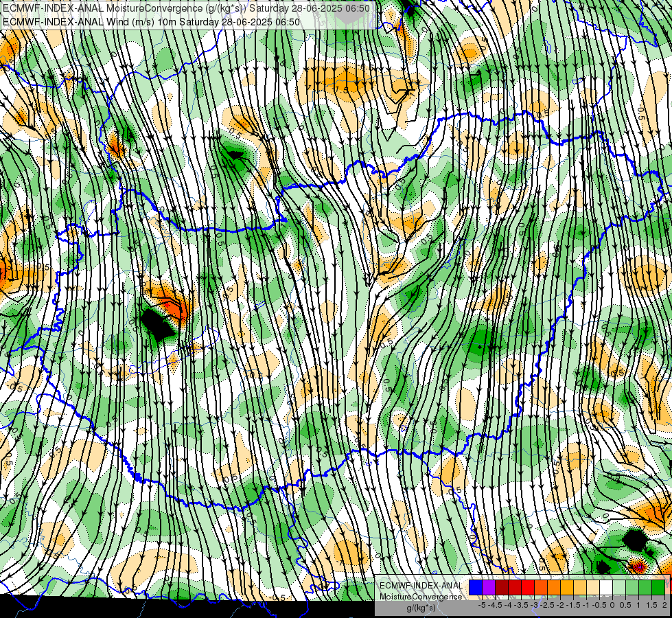The width and height of the screenshot is (672, 618).
Task: Select the darkest green legend swatch
Action: [x=658, y=588]
